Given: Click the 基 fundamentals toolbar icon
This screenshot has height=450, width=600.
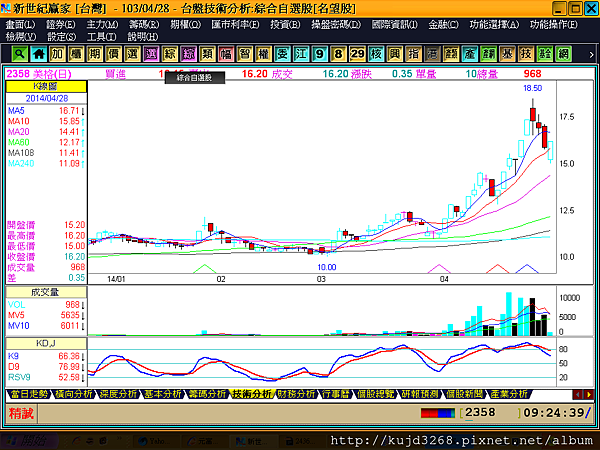Looking at the screenshot, I should coord(507,54).
